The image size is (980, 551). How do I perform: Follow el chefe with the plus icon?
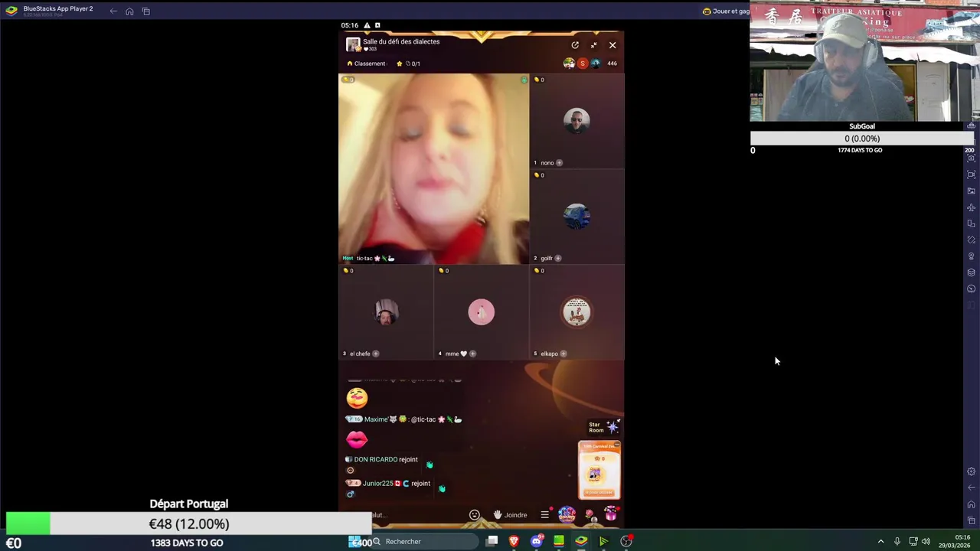click(x=375, y=354)
